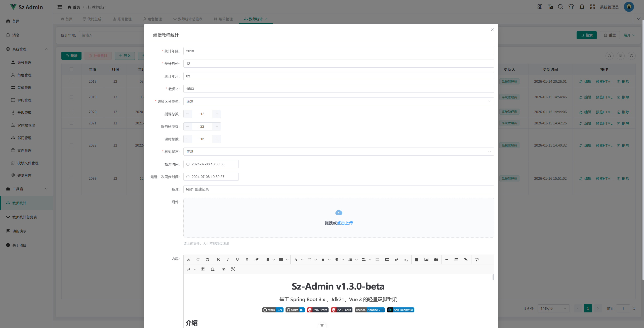The width and height of the screenshot is (644, 328).
Task: Click the 点击上传 upload link
Action: click(345, 223)
